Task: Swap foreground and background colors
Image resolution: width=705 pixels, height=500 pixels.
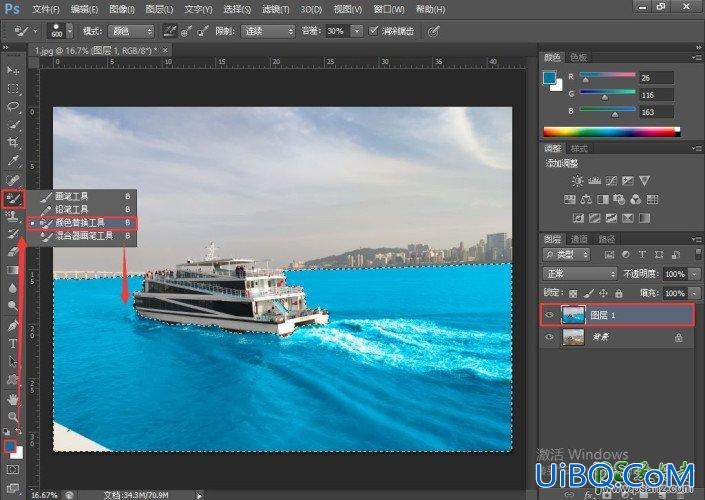Action: tap(19, 432)
